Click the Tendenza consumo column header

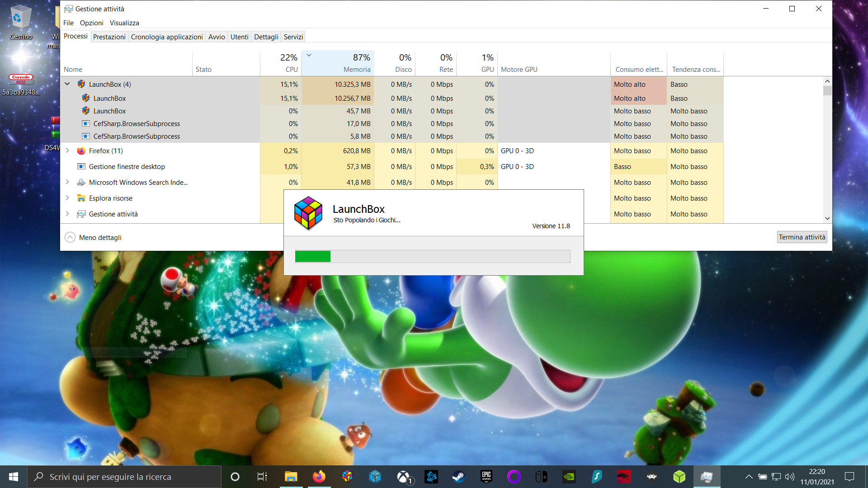tap(695, 63)
